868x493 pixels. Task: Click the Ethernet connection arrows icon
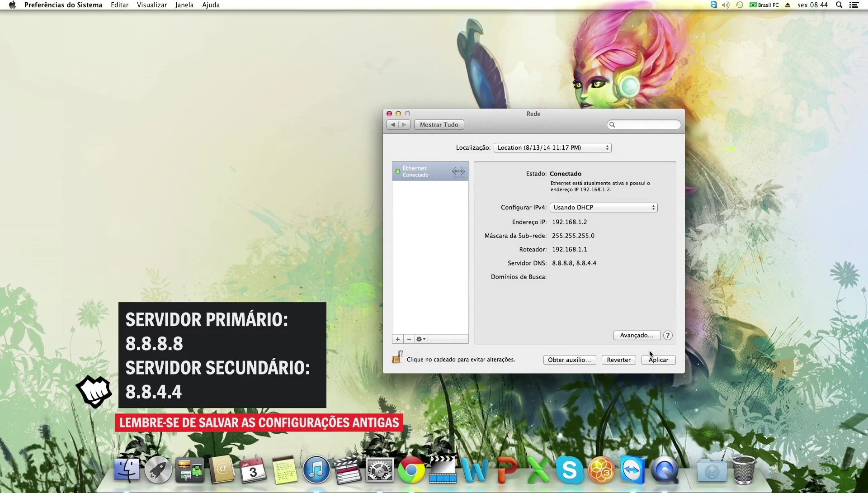458,171
